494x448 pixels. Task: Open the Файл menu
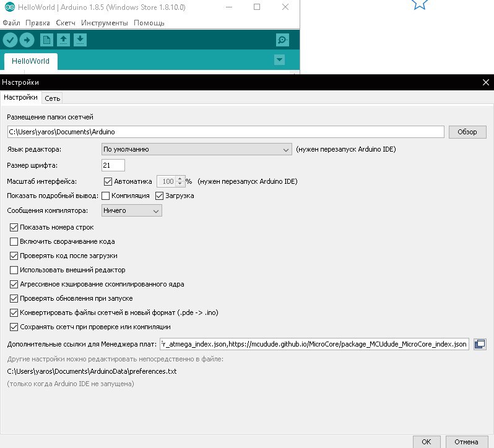tap(11, 23)
